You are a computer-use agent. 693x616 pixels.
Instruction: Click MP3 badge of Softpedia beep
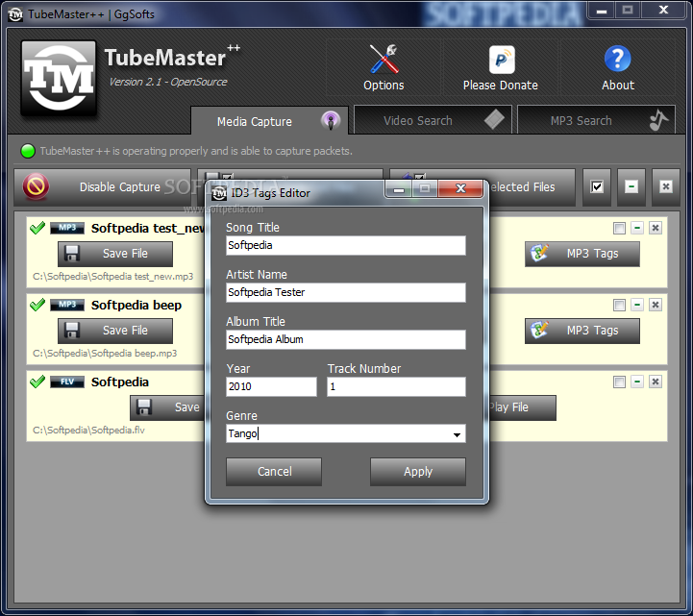67,305
